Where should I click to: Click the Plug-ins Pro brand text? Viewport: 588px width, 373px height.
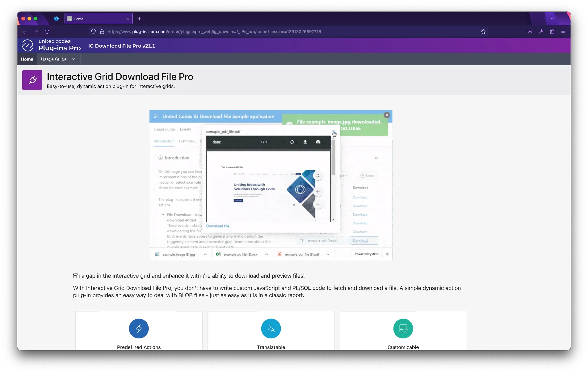pos(60,48)
